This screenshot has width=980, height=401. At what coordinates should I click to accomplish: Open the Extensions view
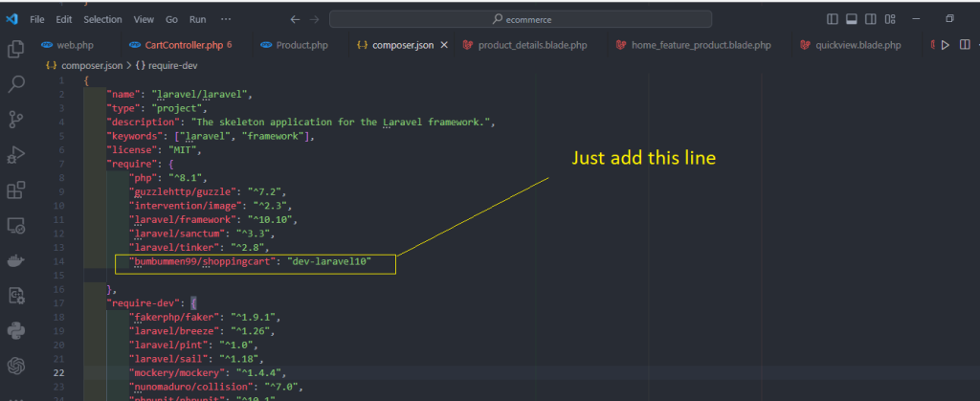coord(15,189)
